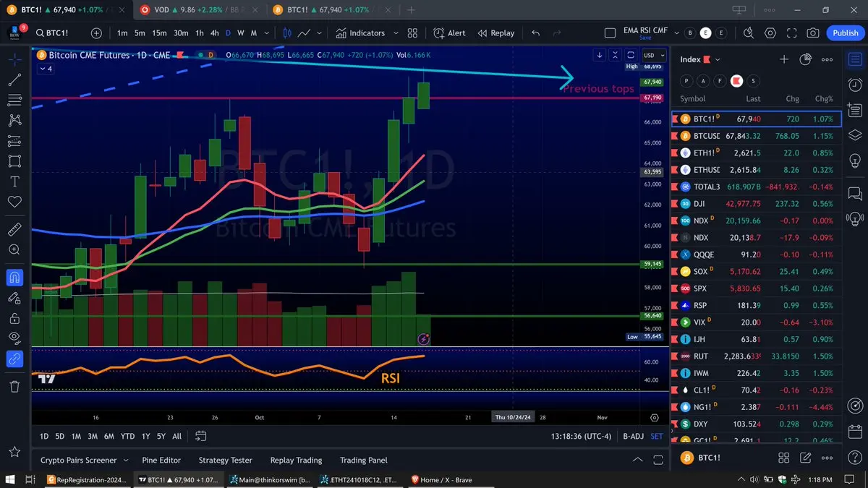Select the 4h timeframe
The width and height of the screenshot is (868, 488).
coord(214,33)
